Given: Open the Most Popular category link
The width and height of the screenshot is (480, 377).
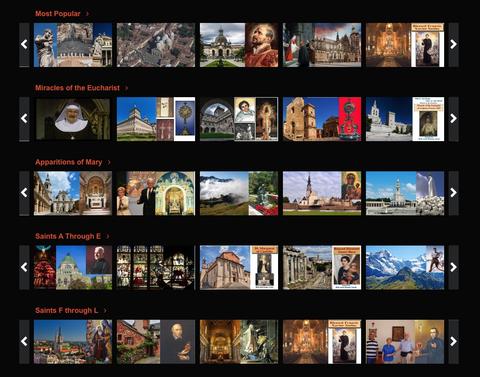Looking at the screenshot, I should coord(58,14).
